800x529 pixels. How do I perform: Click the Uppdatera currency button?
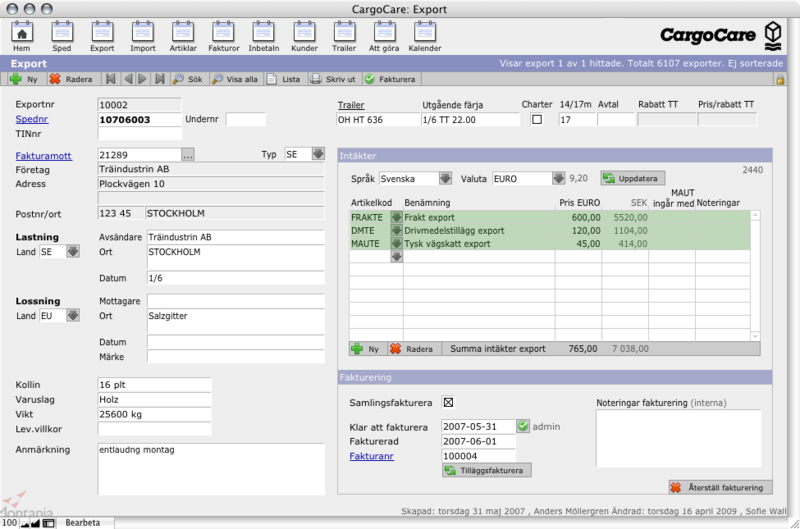coord(633,179)
